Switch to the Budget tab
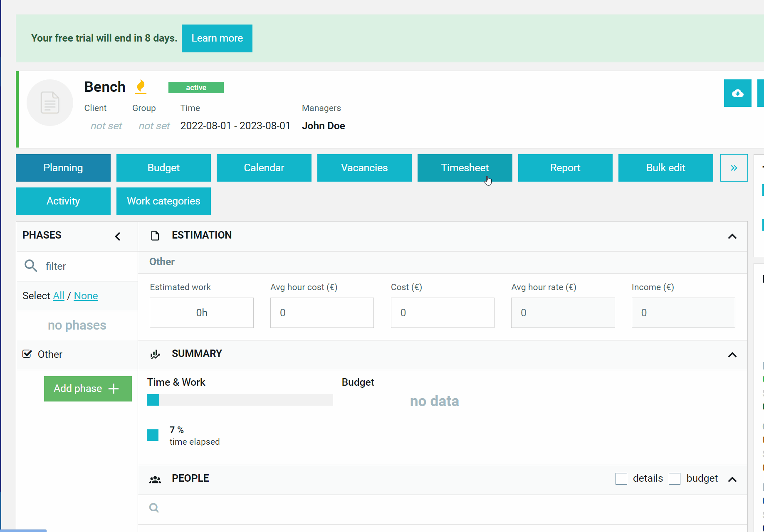Viewport: 764px width, 532px height. [163, 168]
